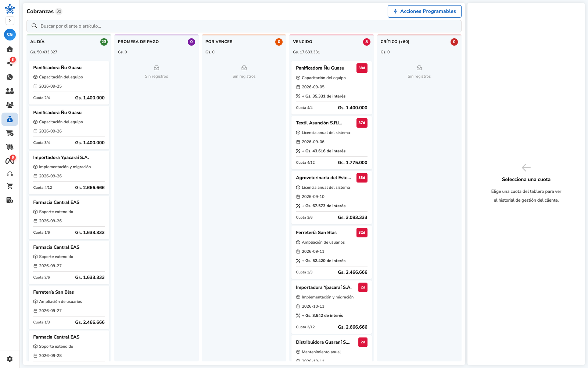Click the Gs. 17.633.331 column total
588x368 pixels.
tap(306, 52)
